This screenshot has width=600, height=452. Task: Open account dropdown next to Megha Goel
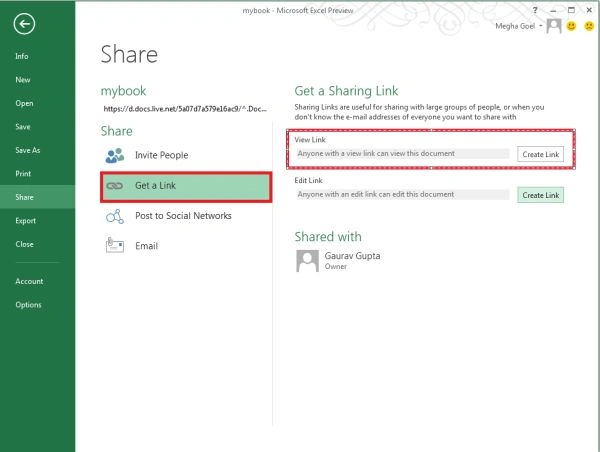[541, 26]
